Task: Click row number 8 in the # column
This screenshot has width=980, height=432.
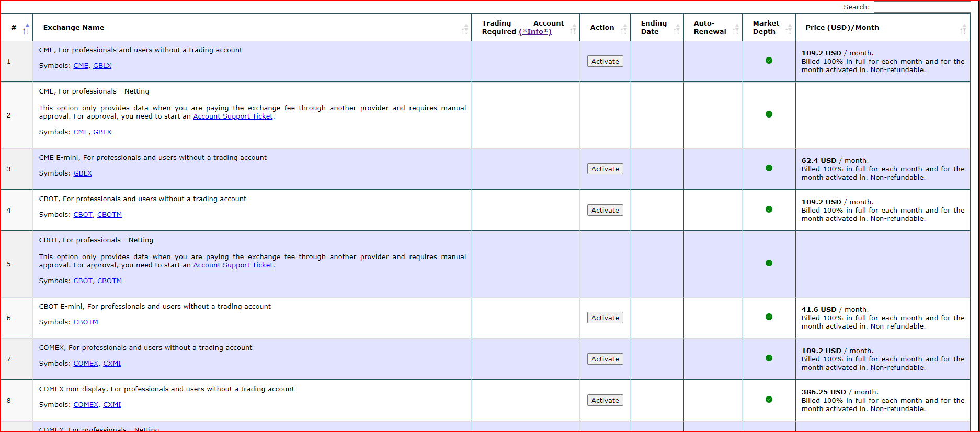Action: 9,401
